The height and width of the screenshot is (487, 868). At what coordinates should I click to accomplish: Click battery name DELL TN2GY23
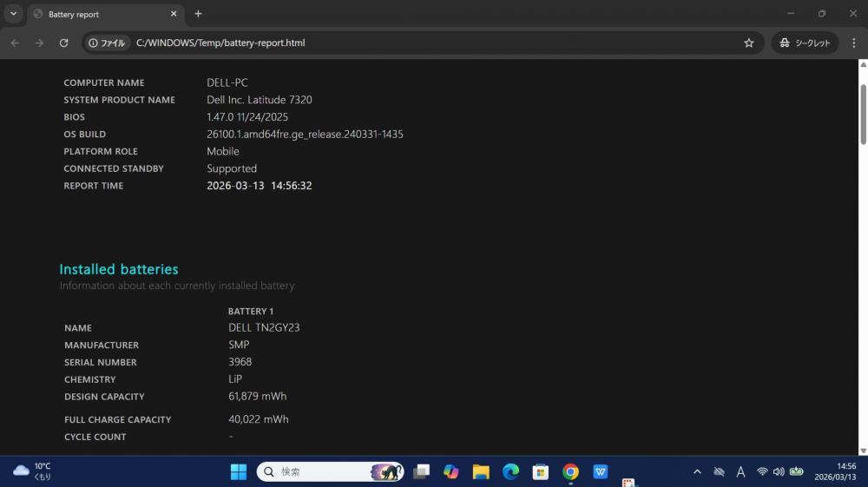pyautogui.click(x=264, y=327)
